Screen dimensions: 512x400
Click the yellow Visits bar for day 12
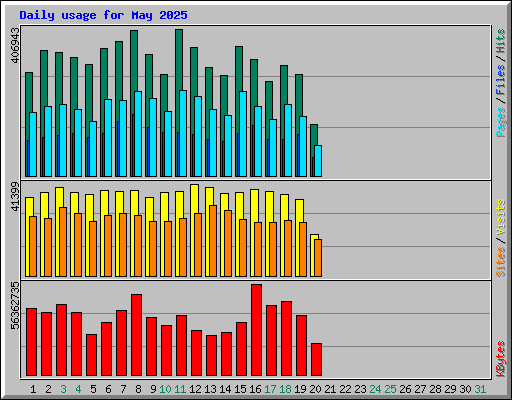tap(195, 199)
